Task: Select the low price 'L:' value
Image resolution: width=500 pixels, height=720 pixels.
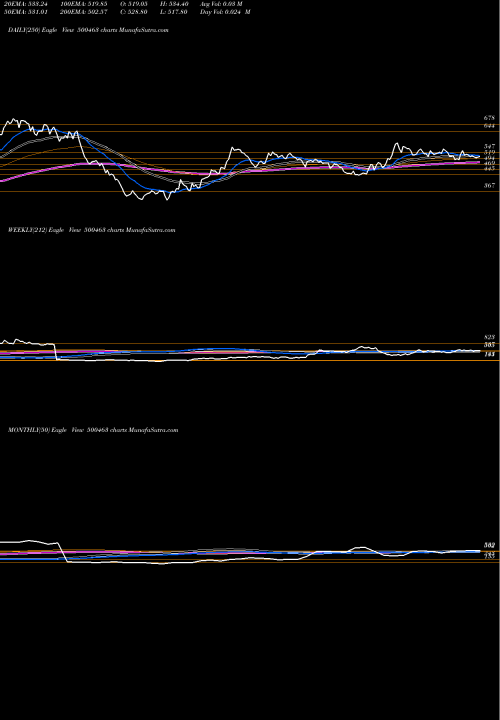Action: [x=173, y=12]
